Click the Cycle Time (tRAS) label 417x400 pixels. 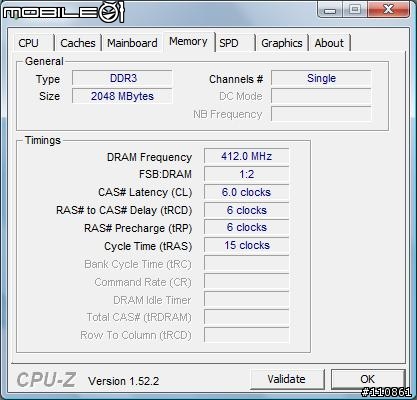pos(148,246)
